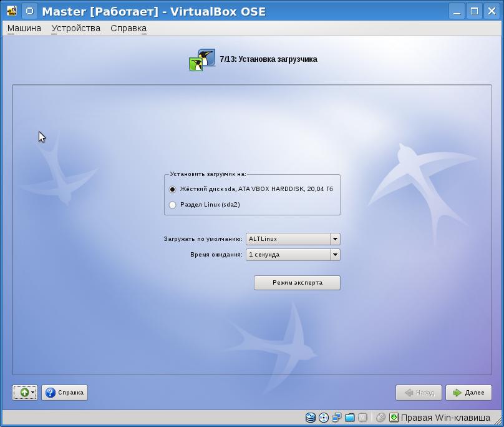
Task: Open the default boot entry ALTLinux dropdown
Action: click(x=335, y=239)
